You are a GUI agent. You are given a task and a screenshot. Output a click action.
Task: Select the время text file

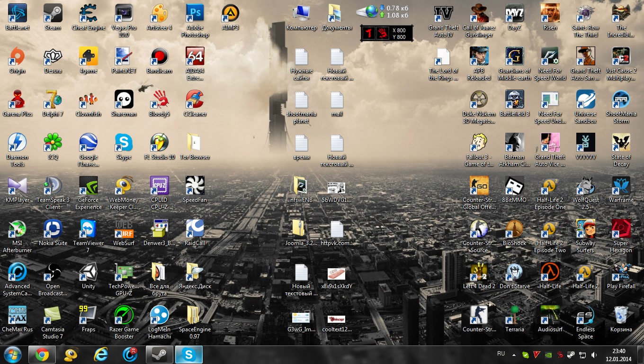301,147
